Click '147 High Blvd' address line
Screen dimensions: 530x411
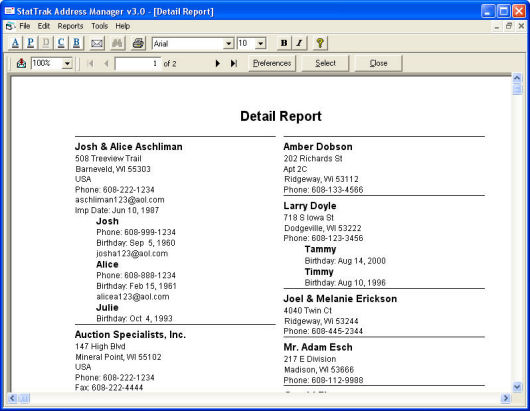[x=100, y=346]
